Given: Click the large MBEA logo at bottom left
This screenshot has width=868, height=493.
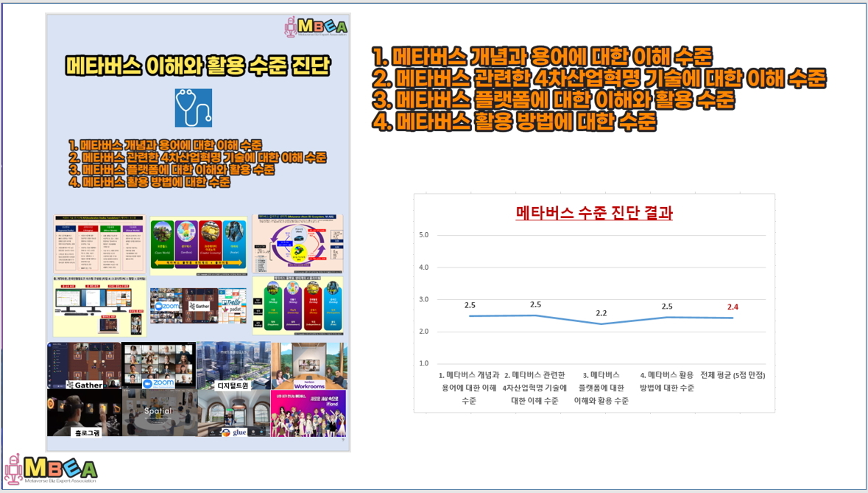Looking at the screenshot, I should 51,469.
